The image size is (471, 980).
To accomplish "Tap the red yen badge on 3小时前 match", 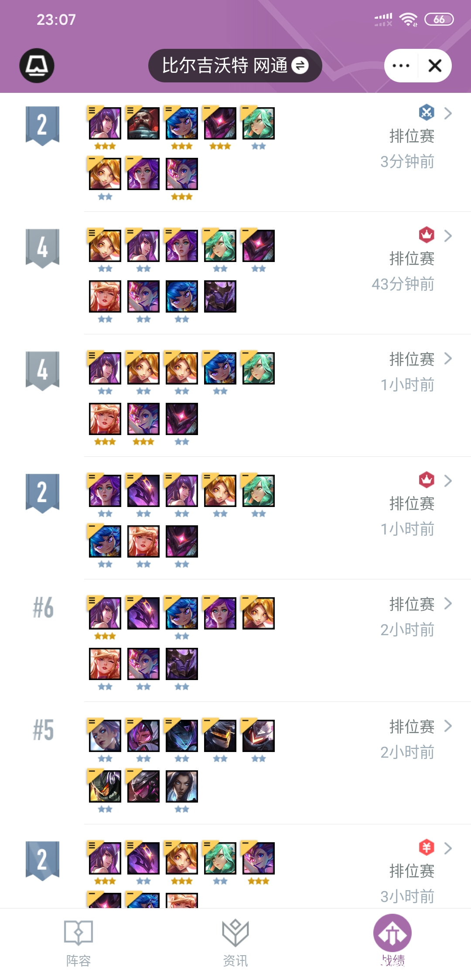I will (x=427, y=847).
